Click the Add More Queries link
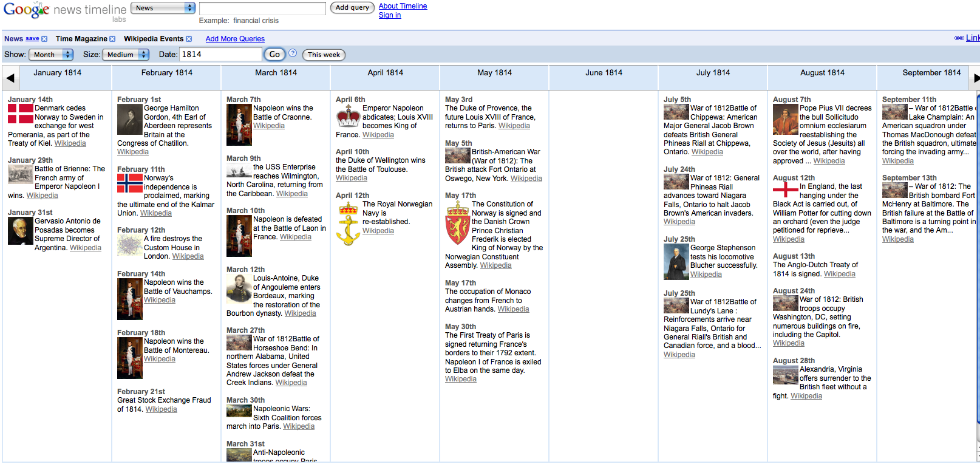This screenshot has height=464, width=980. point(235,39)
